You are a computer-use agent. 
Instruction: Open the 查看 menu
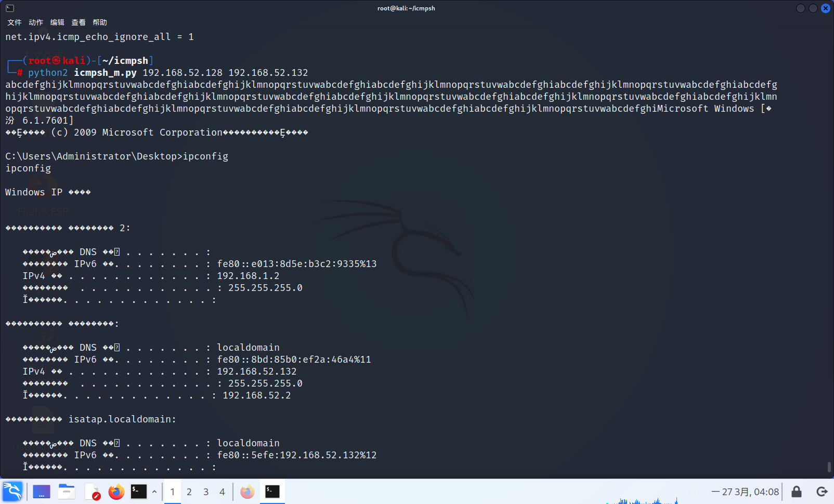pos(79,22)
